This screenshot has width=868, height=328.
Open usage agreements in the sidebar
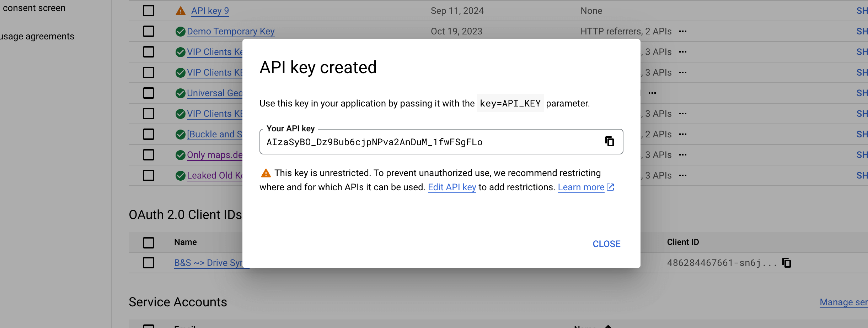pos(37,36)
